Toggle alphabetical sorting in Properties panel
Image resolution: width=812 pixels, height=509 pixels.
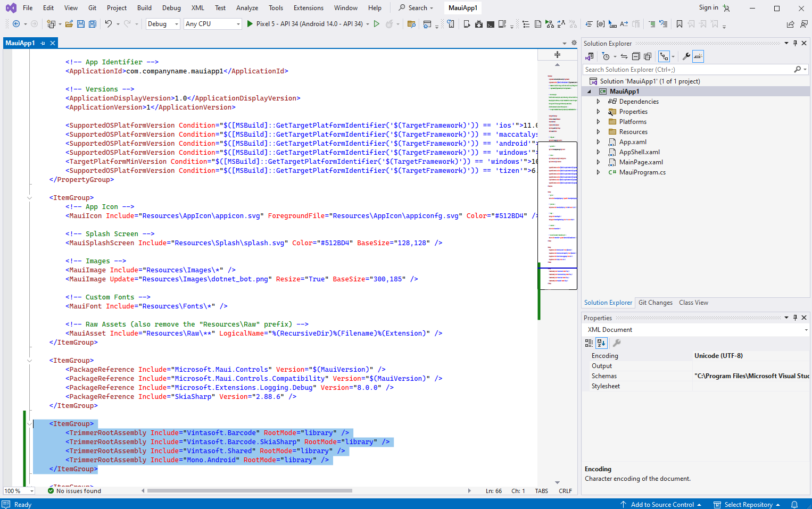(601, 343)
